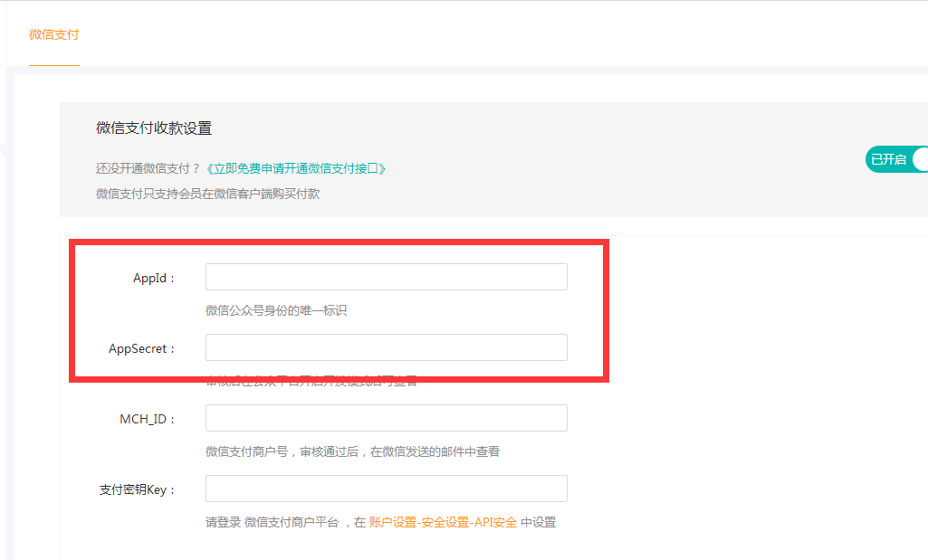Click the note 微信支付只支持会员在微信客户端购买付款
Viewport: 928px width, 560px height.
[x=207, y=193]
